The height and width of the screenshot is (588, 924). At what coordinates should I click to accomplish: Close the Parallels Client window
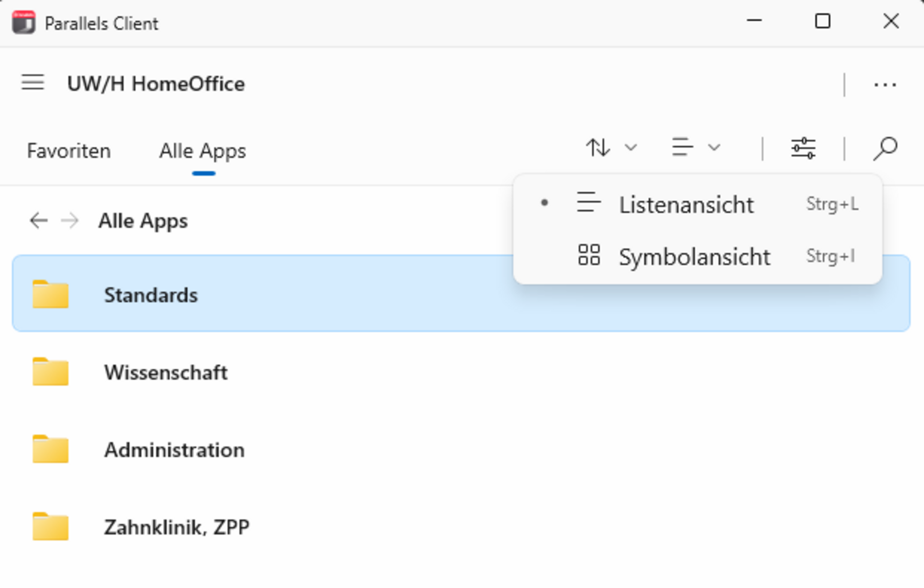coord(891,21)
